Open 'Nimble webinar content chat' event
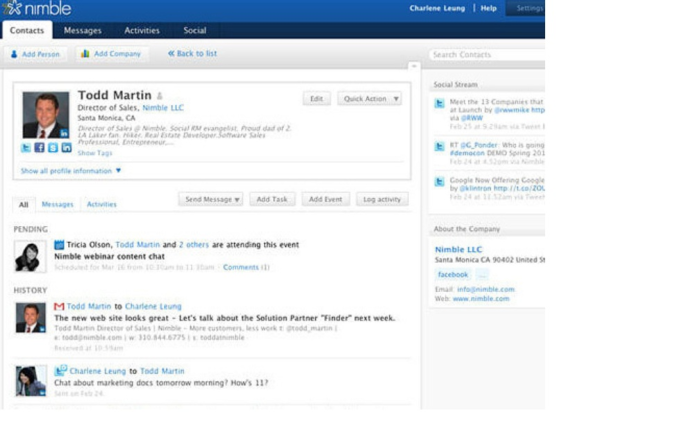Viewport: 700px width, 438px height. (x=109, y=256)
